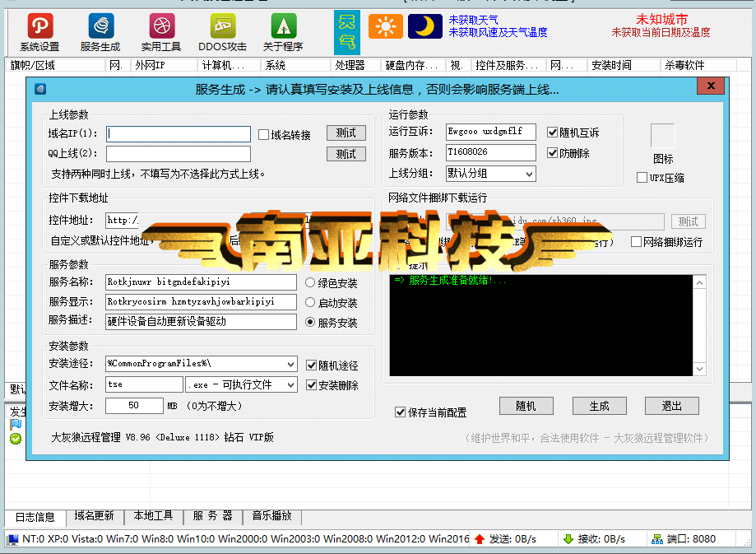Switch to the 本地工具 tab
The height and width of the screenshot is (554, 756).
(153, 516)
